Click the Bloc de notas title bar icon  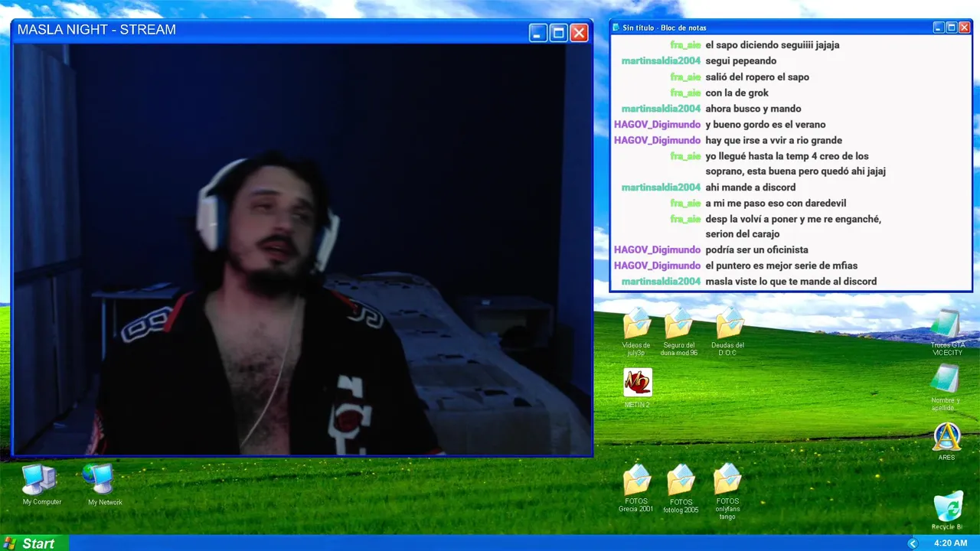pos(616,28)
